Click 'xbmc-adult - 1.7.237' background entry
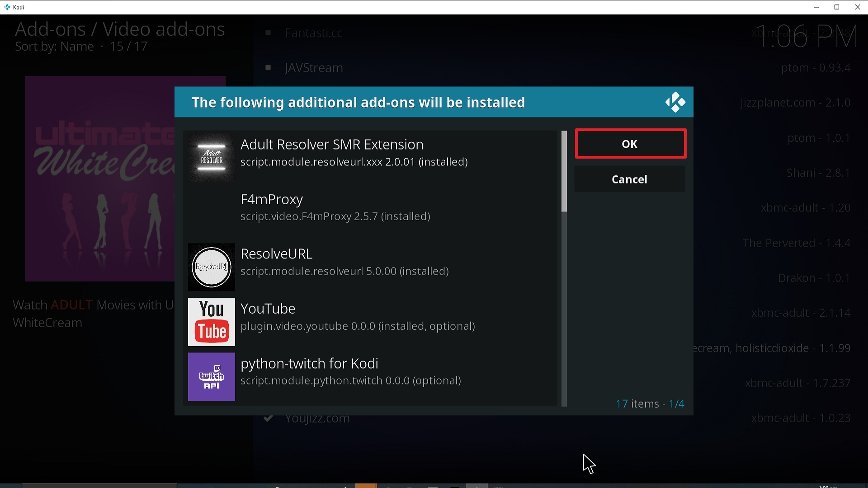The height and width of the screenshot is (488, 868). (798, 383)
